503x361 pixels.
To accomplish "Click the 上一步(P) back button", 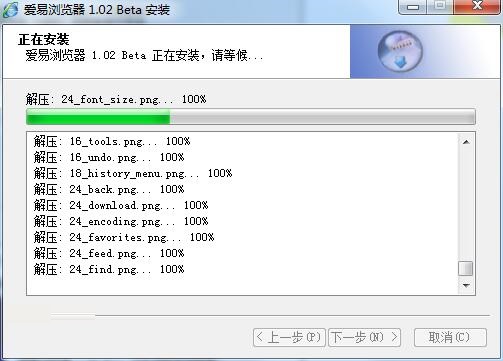I will (289, 338).
